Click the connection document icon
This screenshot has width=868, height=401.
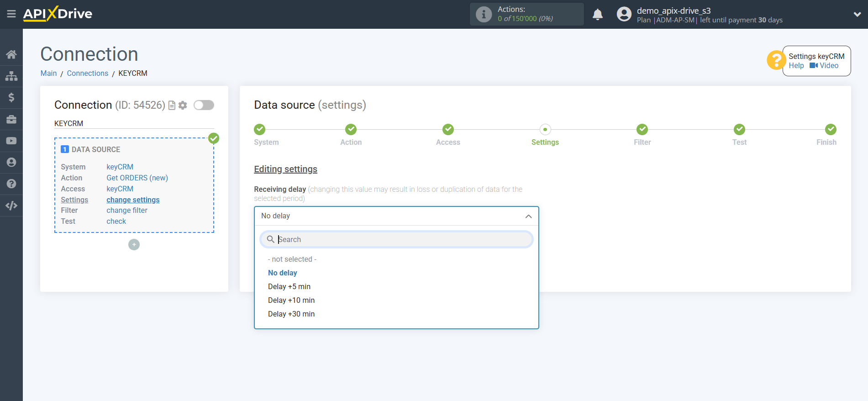172,106
